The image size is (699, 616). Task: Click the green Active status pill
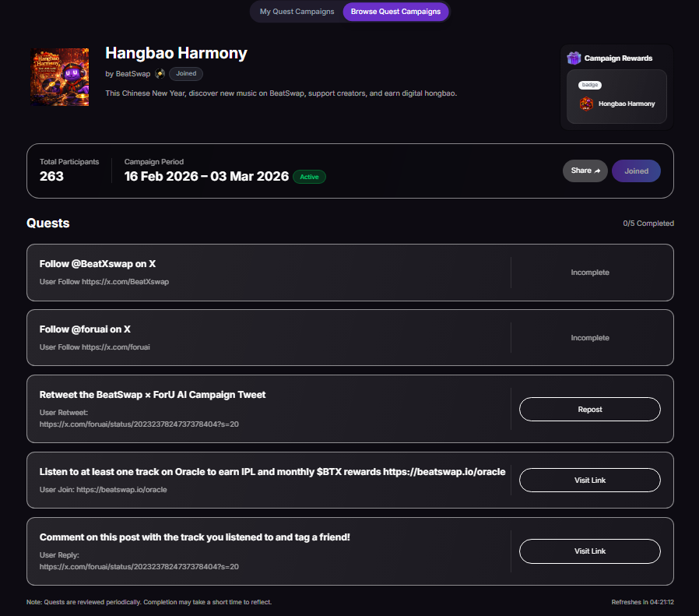pos(309,177)
